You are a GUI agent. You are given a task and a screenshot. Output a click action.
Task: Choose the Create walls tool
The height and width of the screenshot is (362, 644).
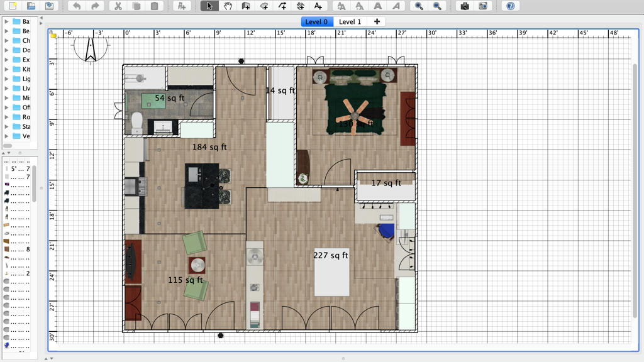246,6
